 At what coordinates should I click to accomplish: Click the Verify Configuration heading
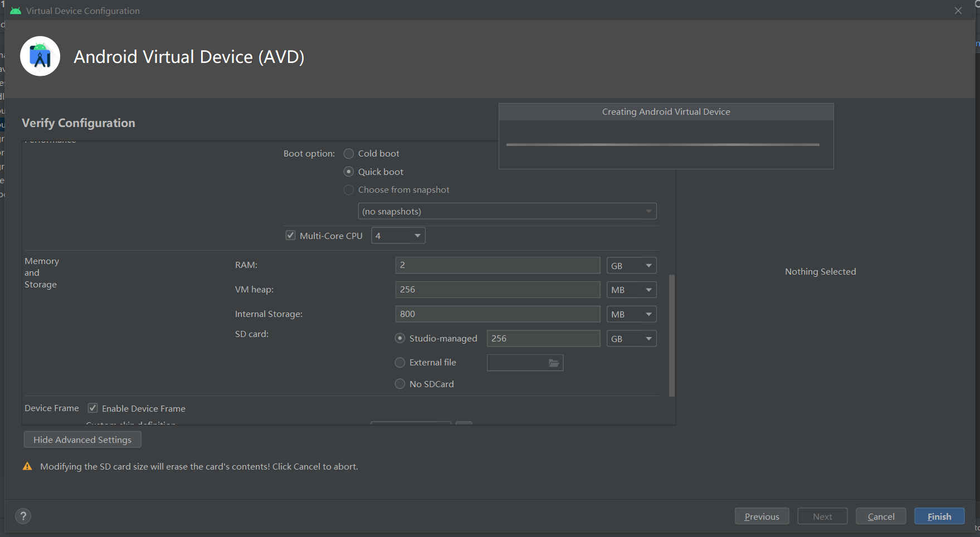click(79, 123)
